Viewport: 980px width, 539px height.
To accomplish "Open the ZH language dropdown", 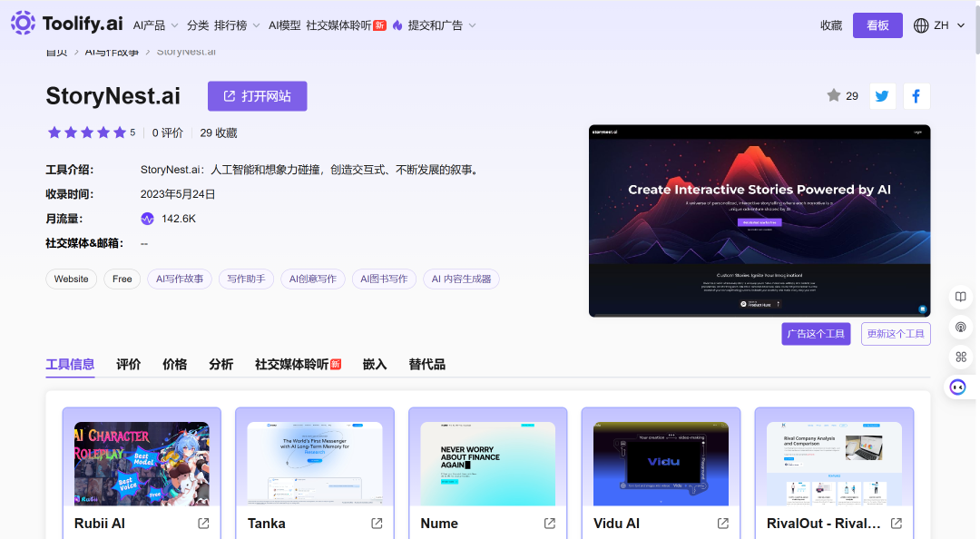I will [x=949, y=25].
